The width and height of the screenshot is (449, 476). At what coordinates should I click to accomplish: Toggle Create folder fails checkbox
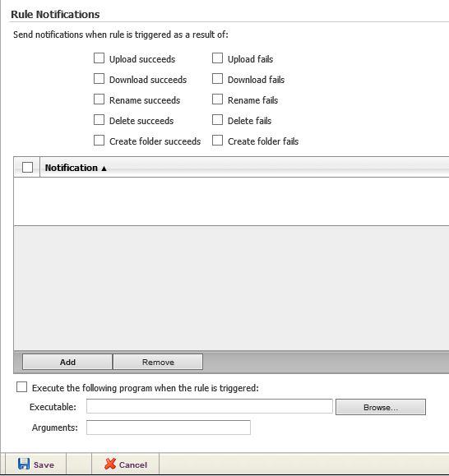(217, 141)
